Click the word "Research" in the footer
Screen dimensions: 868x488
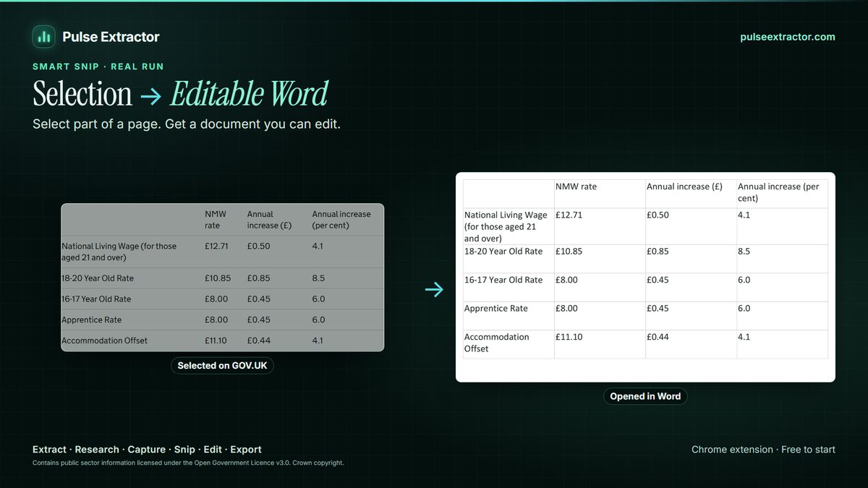97,450
